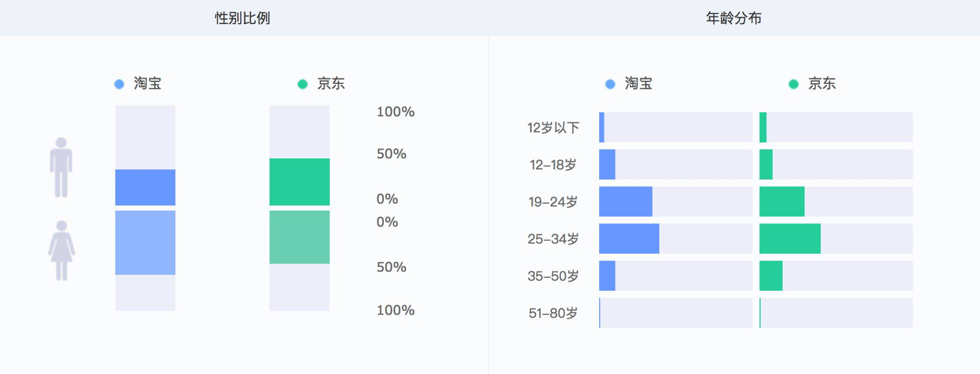Click the 京东 legend label in 性别比例
The width and height of the screenshot is (980, 374).
331,84
